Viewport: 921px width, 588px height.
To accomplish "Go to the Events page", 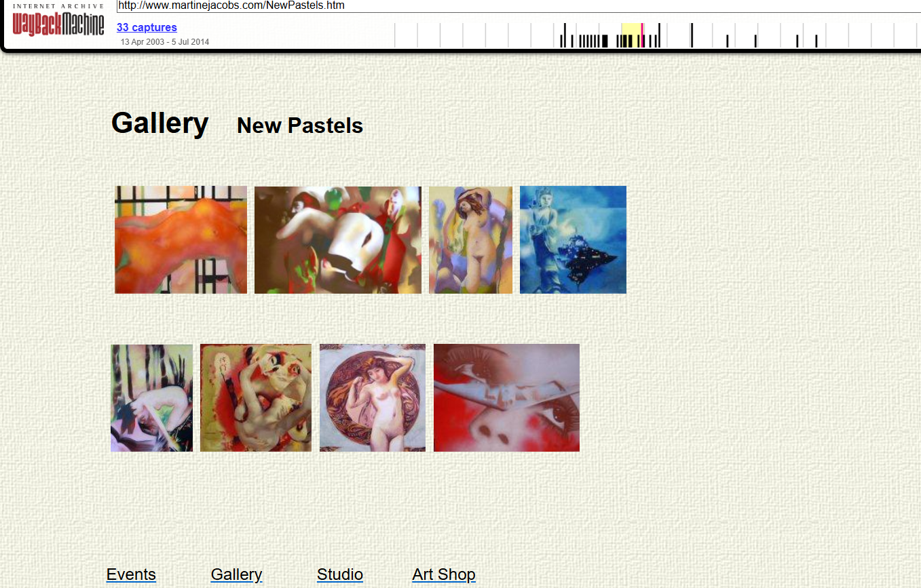I will coord(131,574).
